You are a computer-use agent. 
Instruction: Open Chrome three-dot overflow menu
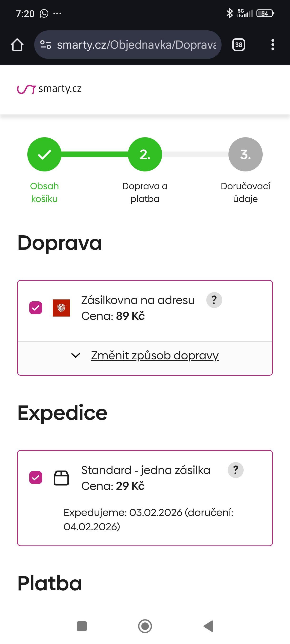tap(273, 45)
